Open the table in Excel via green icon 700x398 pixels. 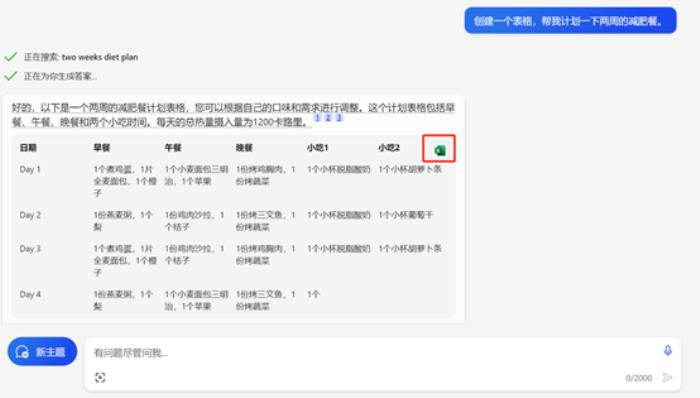point(440,150)
